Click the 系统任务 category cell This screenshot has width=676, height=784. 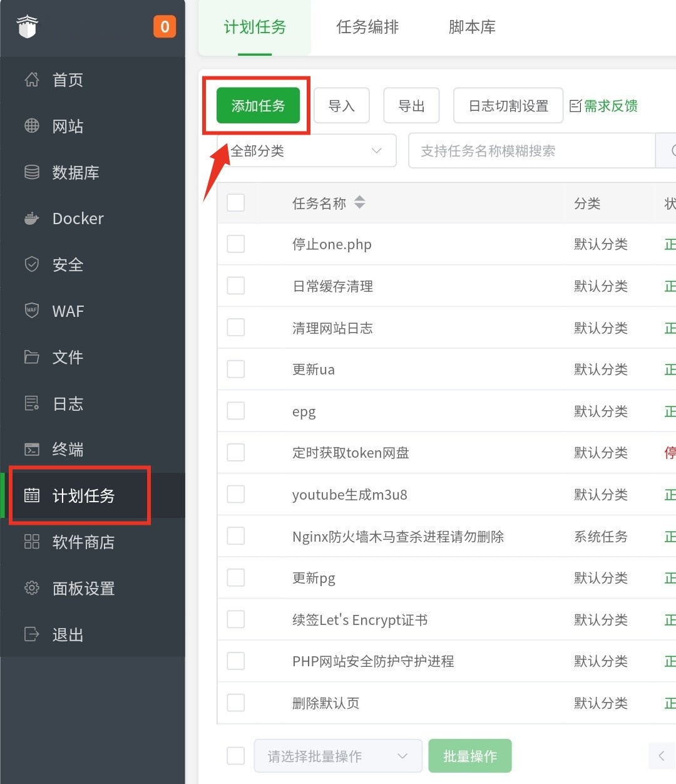point(601,537)
